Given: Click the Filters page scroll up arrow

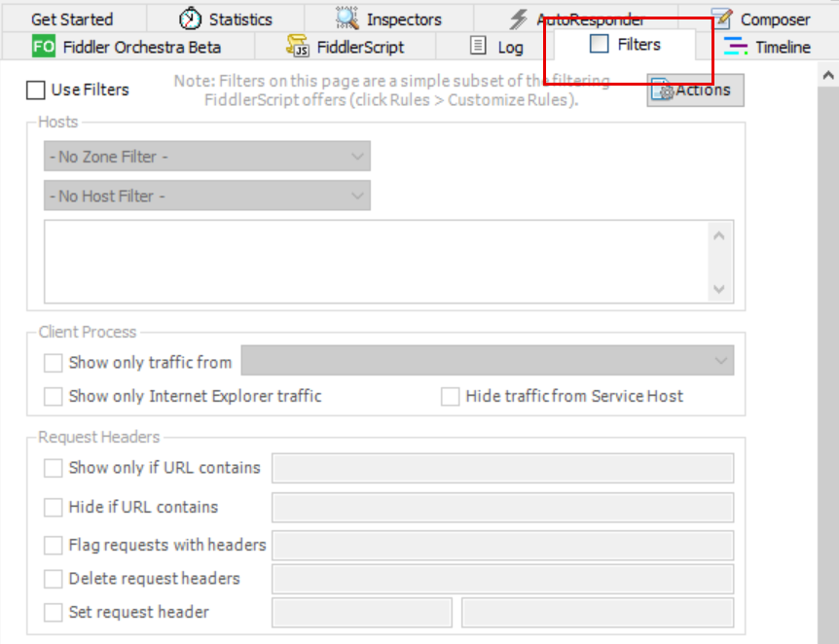Looking at the screenshot, I should tap(828, 75).
